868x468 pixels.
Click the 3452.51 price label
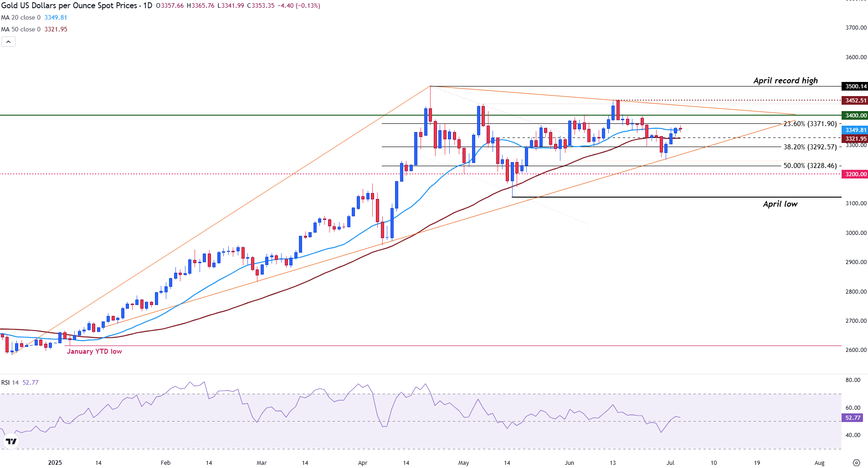click(856, 101)
